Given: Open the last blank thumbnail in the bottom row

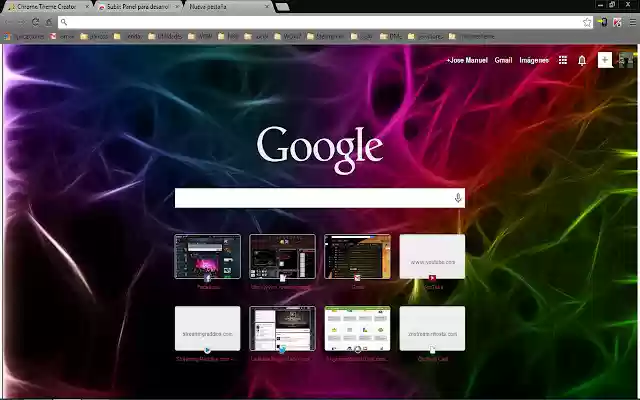Looking at the screenshot, I should point(432,329).
